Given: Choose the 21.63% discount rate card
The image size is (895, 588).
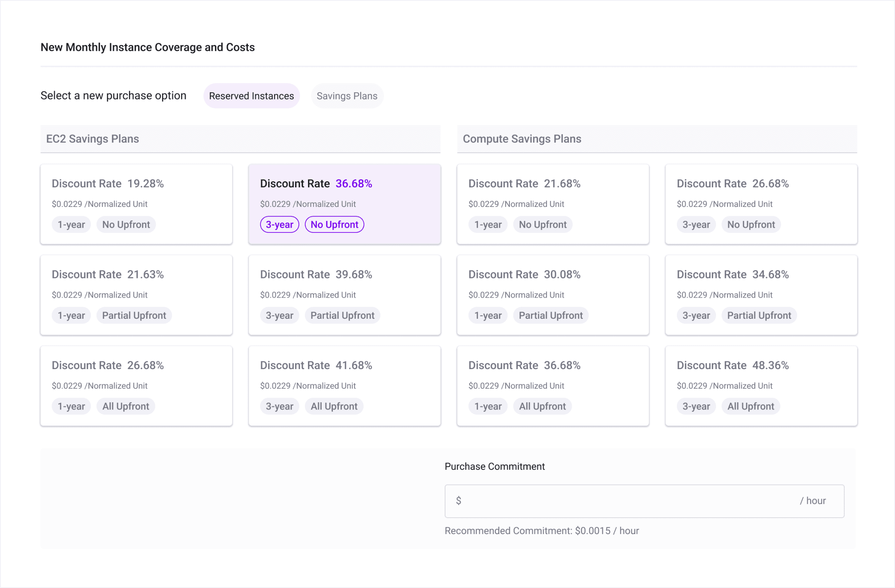Looking at the screenshot, I should point(136,295).
